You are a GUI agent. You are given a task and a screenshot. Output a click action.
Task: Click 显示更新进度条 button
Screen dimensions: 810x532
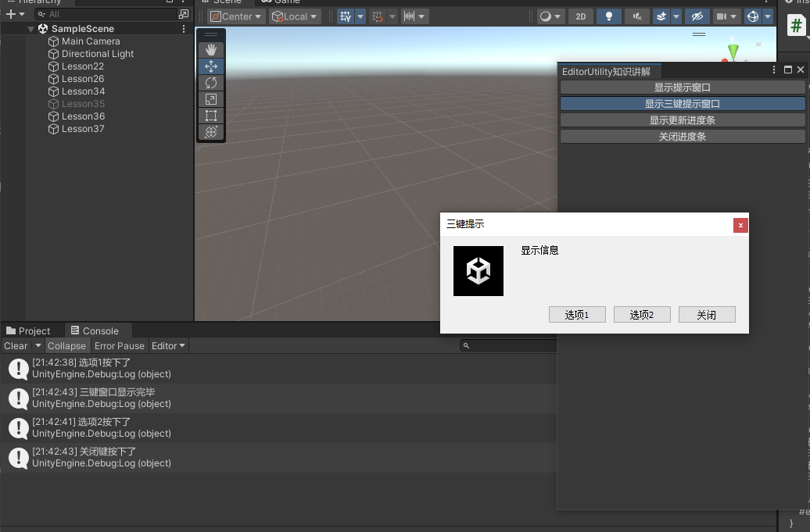click(x=682, y=120)
